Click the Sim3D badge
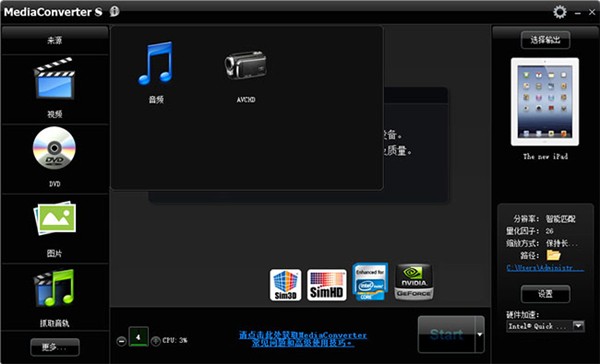The height and width of the screenshot is (364, 600). tap(285, 285)
